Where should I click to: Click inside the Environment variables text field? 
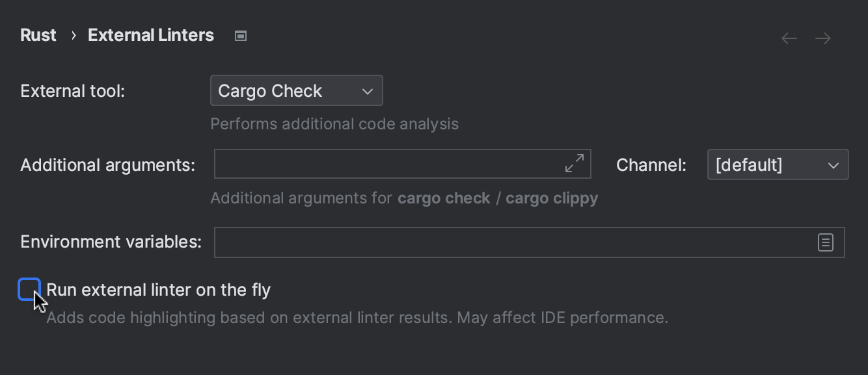(455, 242)
